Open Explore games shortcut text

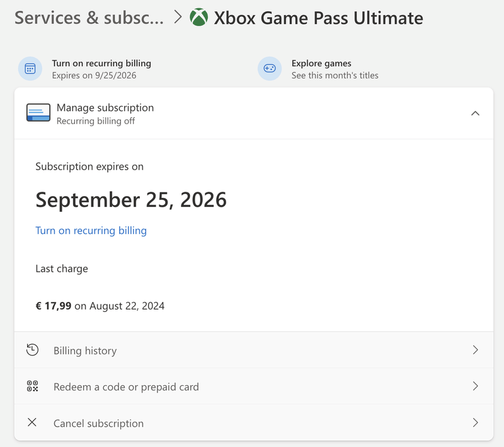pos(321,64)
